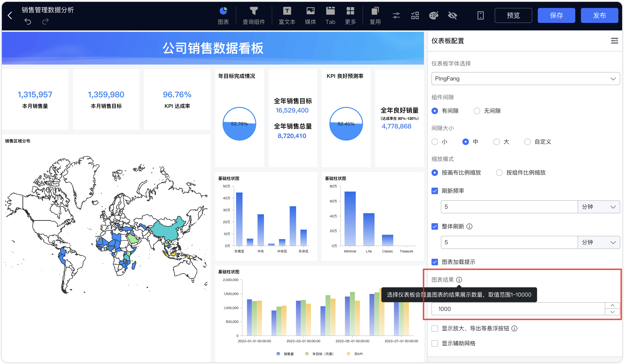Screen dimensions: 624x364
Task: Undo the last dashboard edit
Action: point(28,22)
